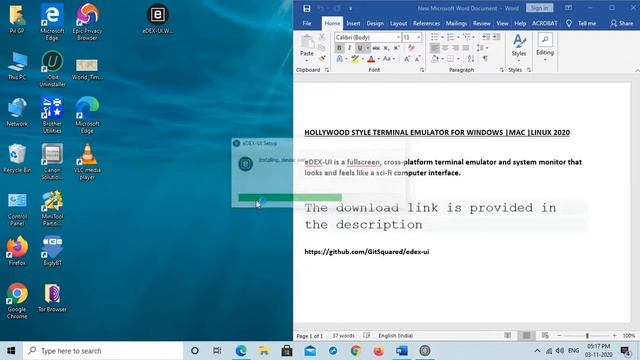Expand the Borders dropdown arrow

coord(458,59)
